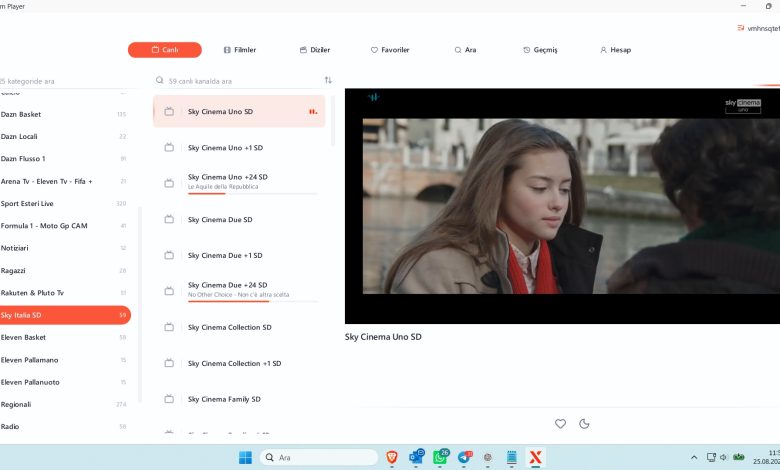
Task: Play Sky Cinema Uno +24 SD
Action: coord(239,183)
